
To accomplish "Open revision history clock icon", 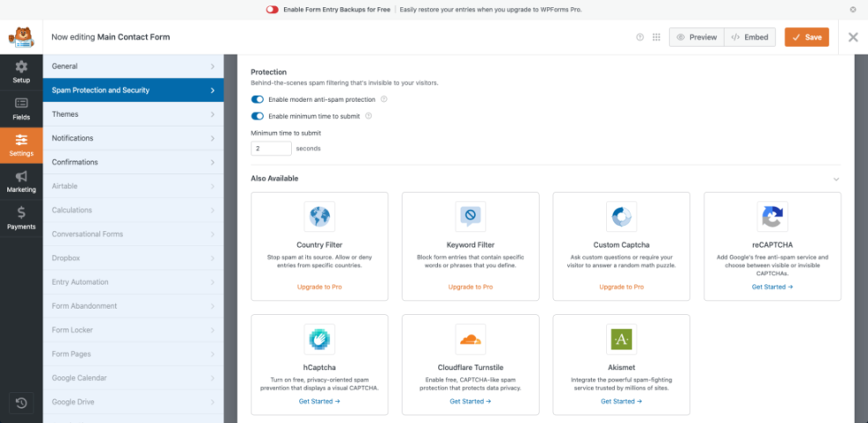I will coord(21,403).
